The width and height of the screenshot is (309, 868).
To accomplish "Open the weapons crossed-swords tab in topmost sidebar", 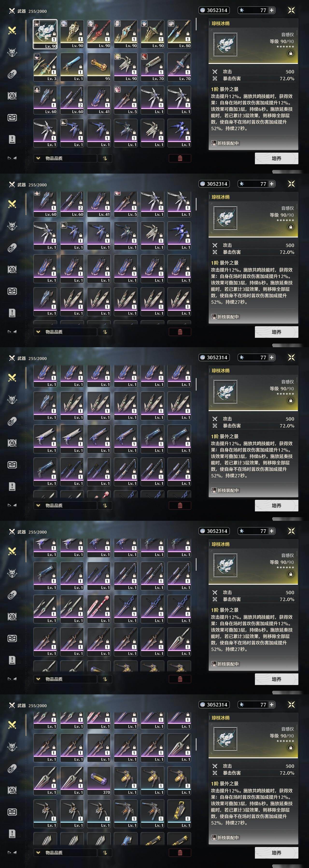I will pyautogui.click(x=12, y=31).
